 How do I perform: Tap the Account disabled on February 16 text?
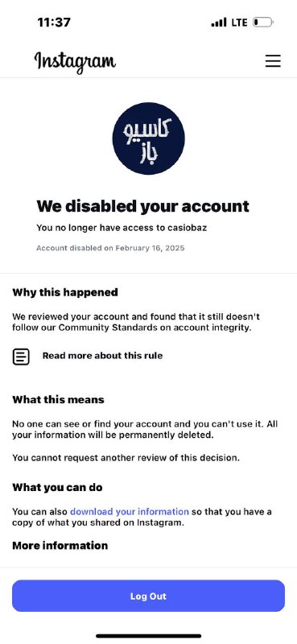(110, 248)
